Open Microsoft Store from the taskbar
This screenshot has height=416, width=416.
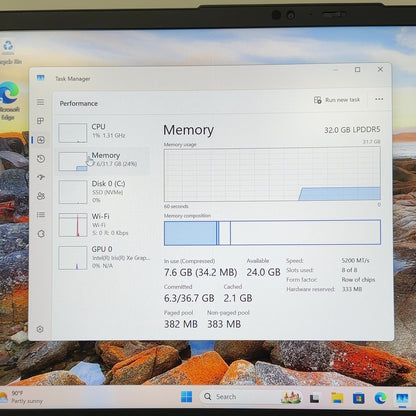click(x=359, y=398)
